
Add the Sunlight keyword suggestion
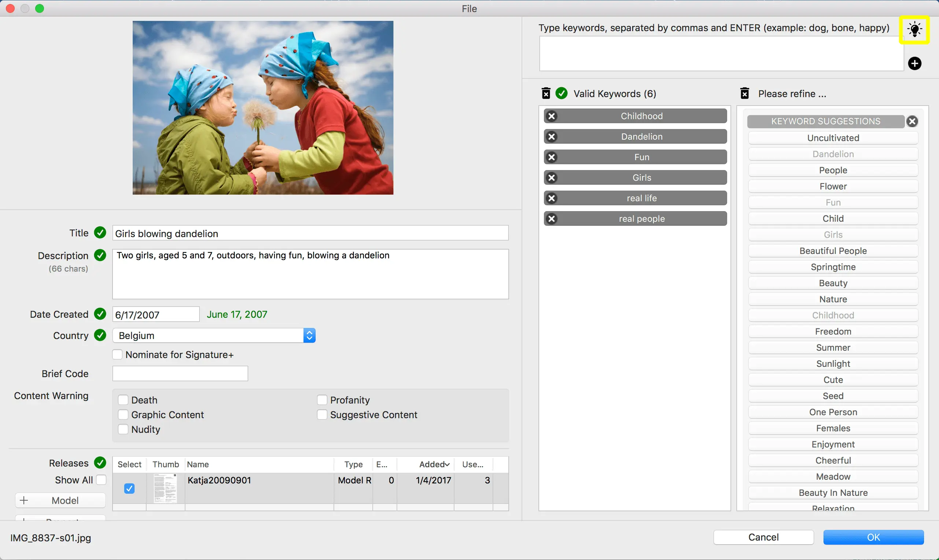tap(833, 364)
